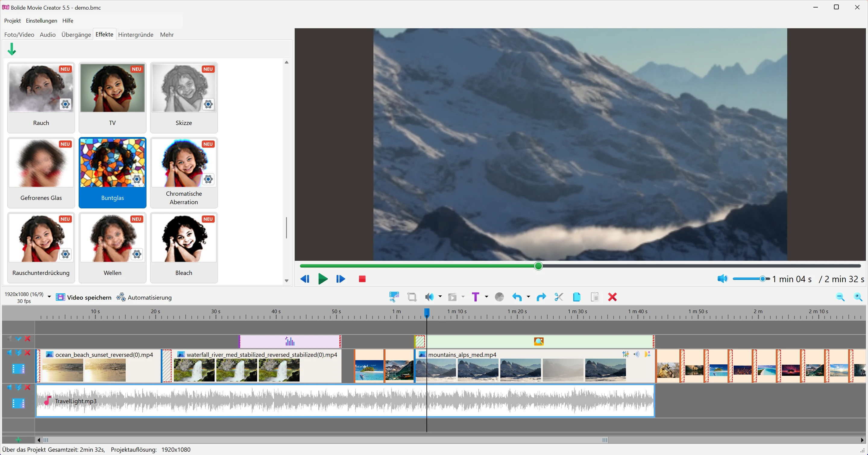Toggle the double checkmark on the audio track
This screenshot has height=455, width=868.
tap(18, 387)
